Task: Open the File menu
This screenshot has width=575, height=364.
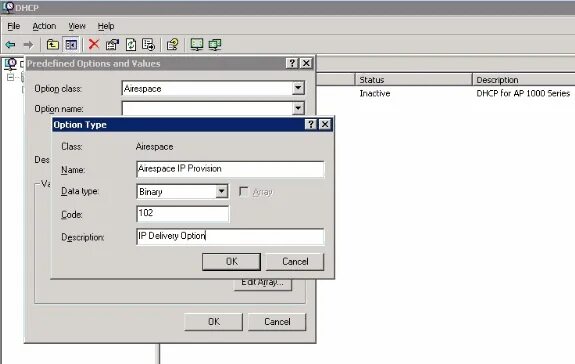Action: click(14, 26)
